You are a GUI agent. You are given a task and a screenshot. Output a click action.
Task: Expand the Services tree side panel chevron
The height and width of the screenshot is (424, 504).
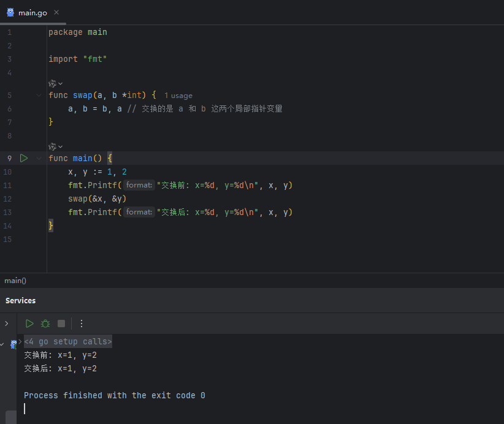coord(6,324)
